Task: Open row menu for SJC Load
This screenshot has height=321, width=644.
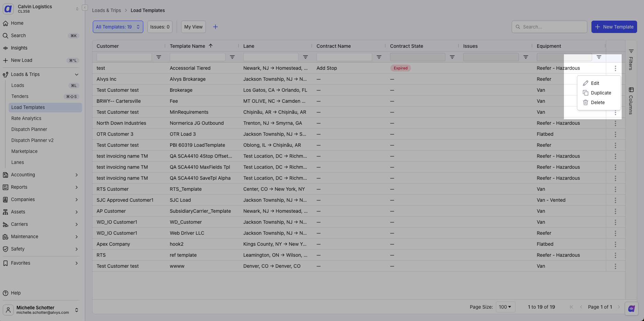Action: point(615,200)
